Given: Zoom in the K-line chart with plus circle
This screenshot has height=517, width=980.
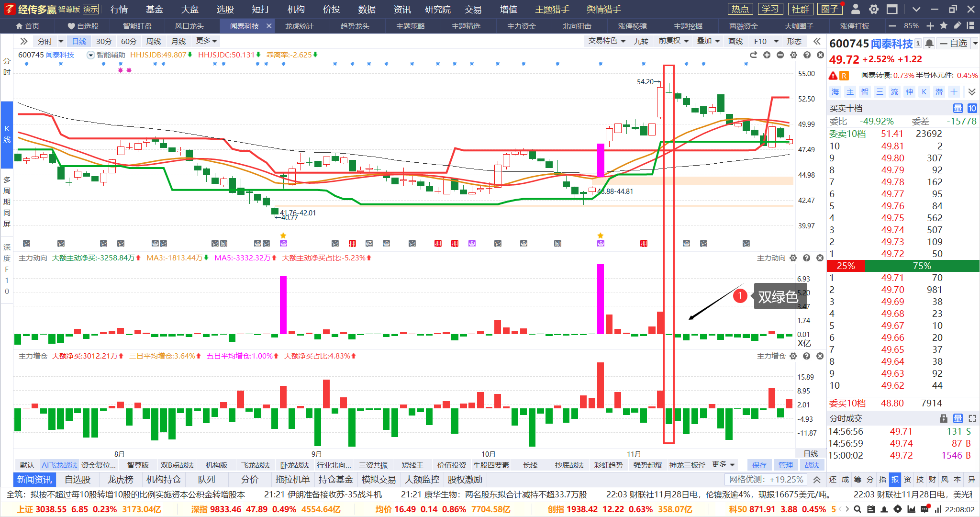Looking at the screenshot, I should (767, 55).
